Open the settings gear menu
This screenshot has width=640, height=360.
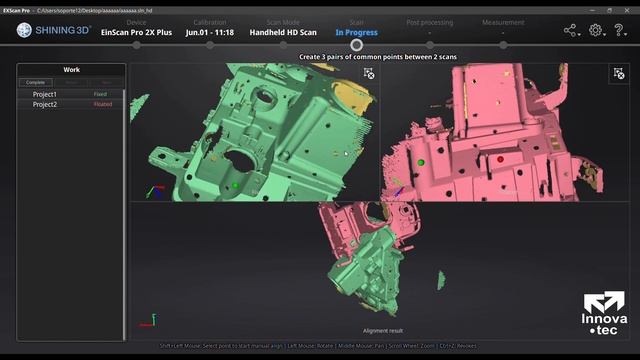click(595, 30)
